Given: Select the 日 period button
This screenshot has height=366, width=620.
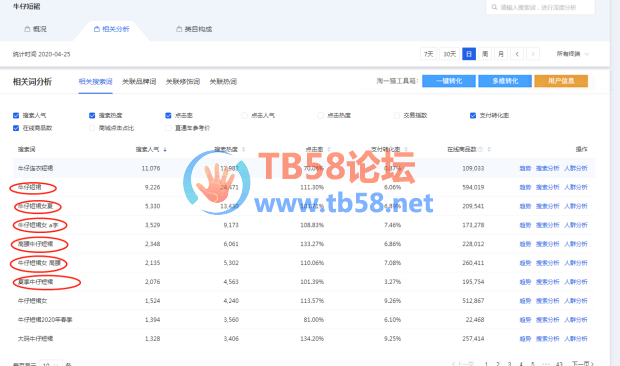Looking at the screenshot, I should pyautogui.click(x=469, y=54).
